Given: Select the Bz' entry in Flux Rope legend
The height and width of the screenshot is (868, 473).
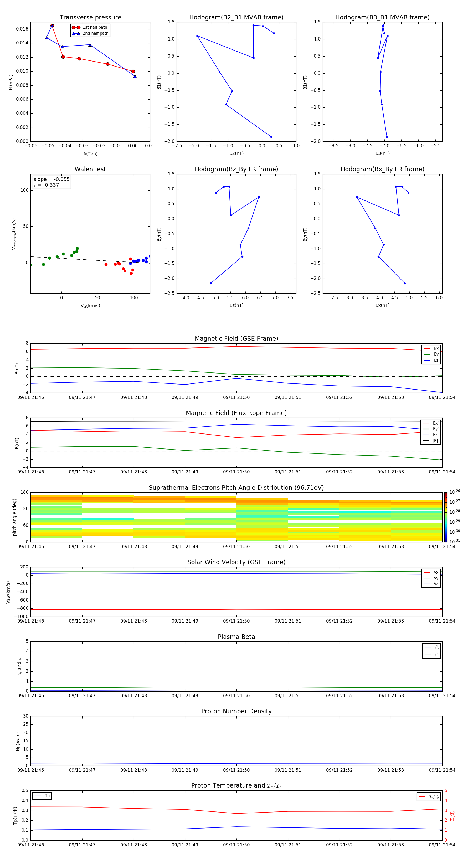Looking at the screenshot, I should pos(431,435).
